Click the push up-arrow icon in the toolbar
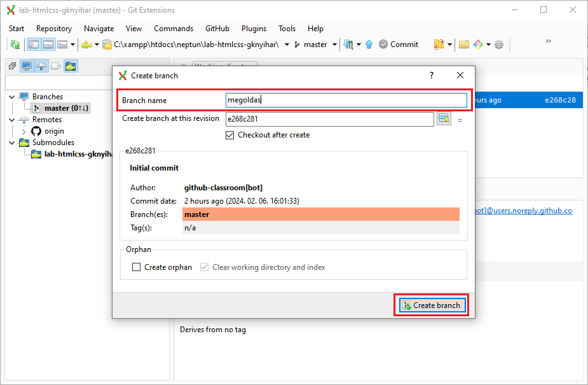This screenshot has width=588, height=385. (x=369, y=45)
